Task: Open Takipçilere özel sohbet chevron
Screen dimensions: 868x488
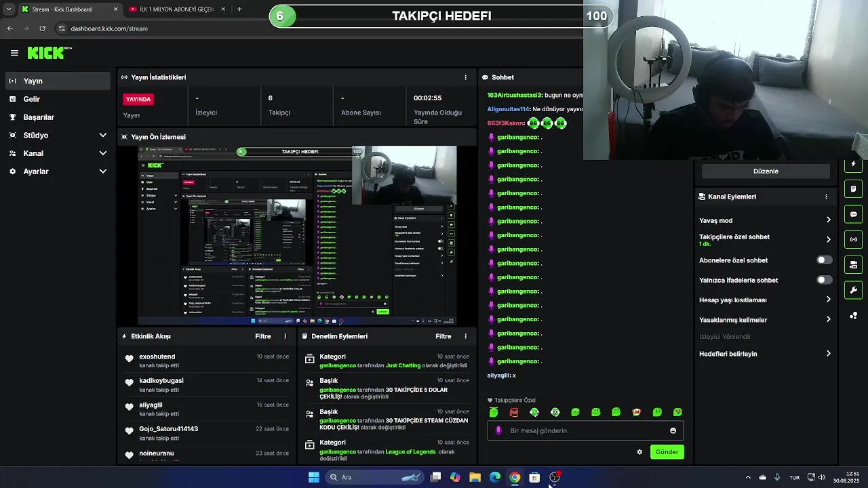Action: (828, 240)
